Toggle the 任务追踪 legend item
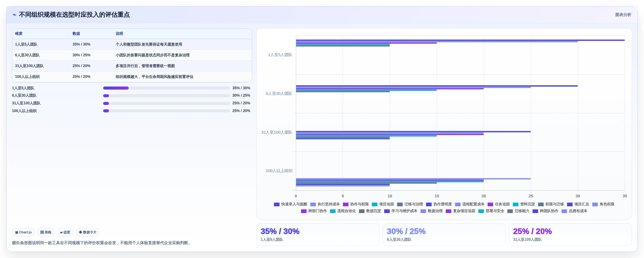 pyautogui.click(x=499, y=204)
